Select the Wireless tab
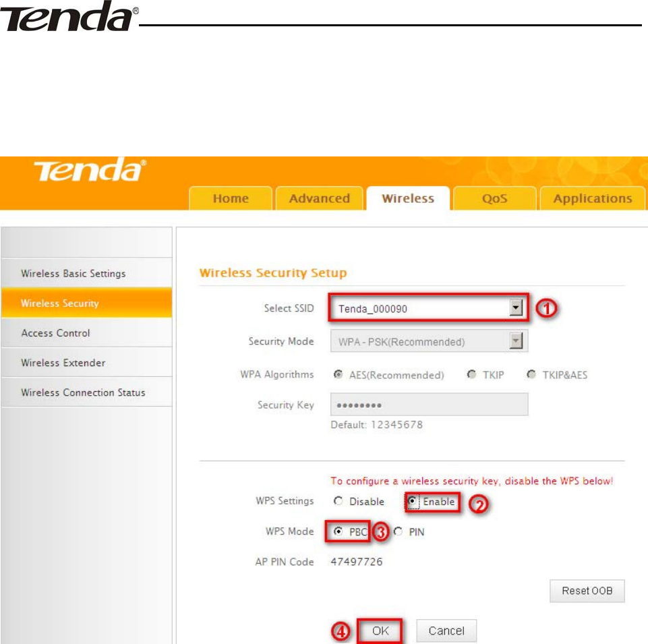Image resolution: width=648 pixels, height=644 pixels. coord(408,198)
